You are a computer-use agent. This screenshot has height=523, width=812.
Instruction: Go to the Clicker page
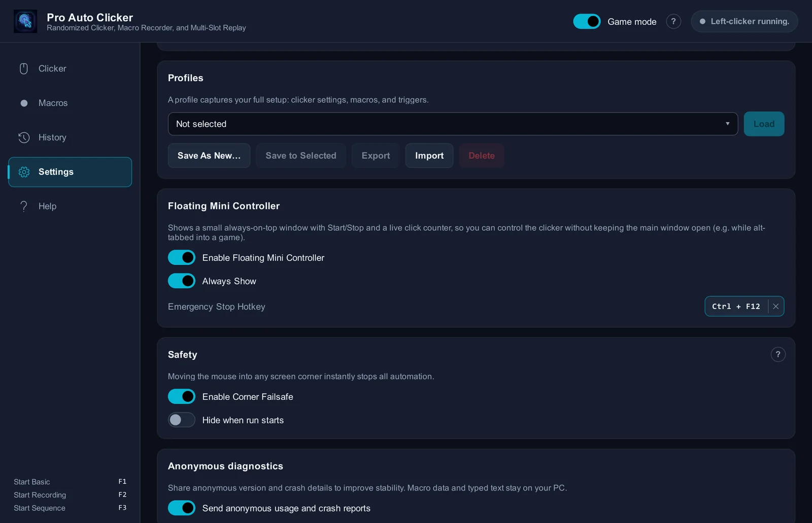click(x=70, y=68)
